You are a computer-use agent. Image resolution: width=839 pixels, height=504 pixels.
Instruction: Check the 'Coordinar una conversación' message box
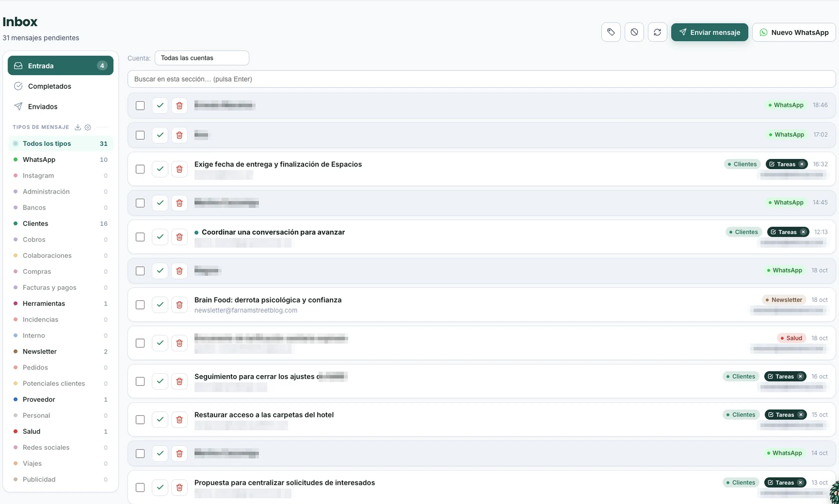140,237
